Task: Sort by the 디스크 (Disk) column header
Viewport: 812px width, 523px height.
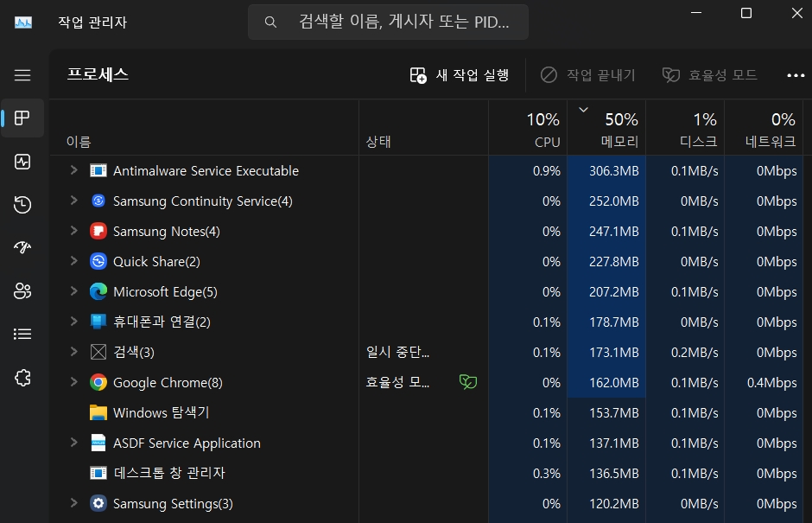Action: 685,130
